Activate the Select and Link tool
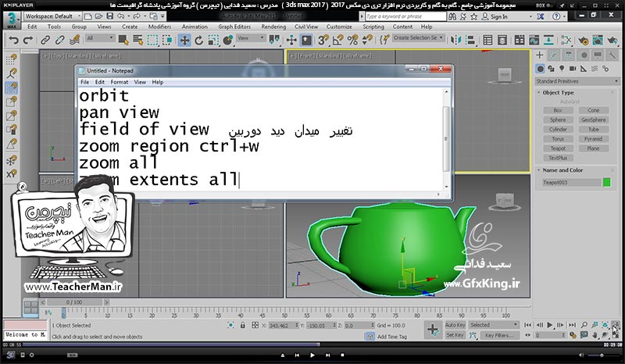 (x=45, y=40)
